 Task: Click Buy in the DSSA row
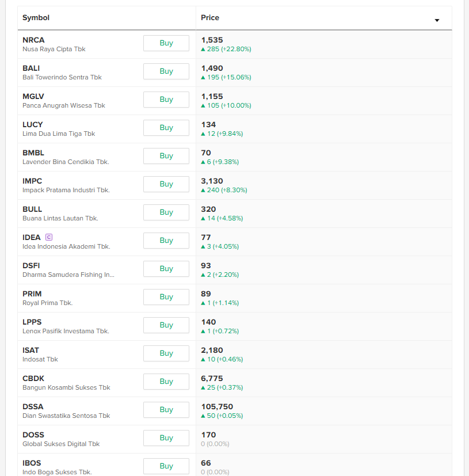click(166, 410)
